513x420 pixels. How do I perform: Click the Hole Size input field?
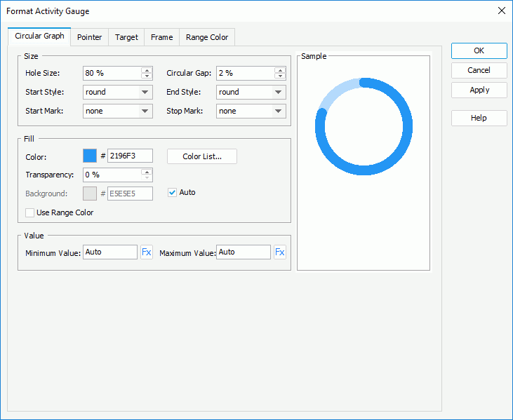pos(112,73)
